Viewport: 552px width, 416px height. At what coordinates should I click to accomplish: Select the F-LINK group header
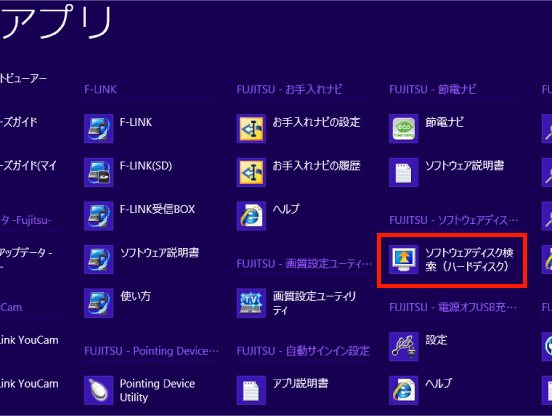tap(100, 89)
